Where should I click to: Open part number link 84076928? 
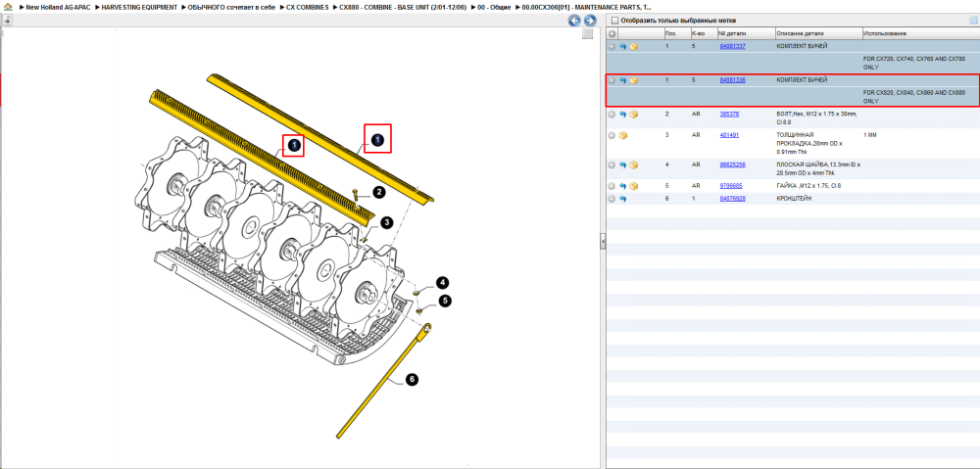732,199
